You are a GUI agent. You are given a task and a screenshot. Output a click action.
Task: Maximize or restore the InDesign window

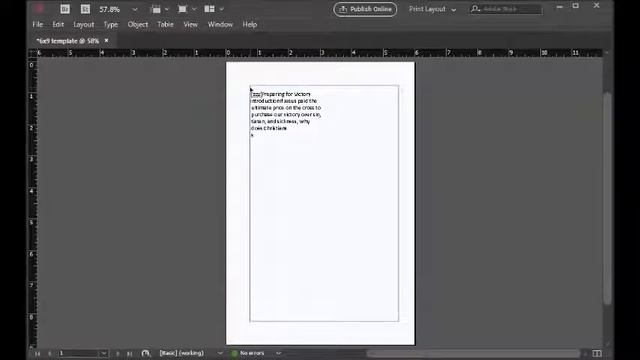[x=576, y=6]
